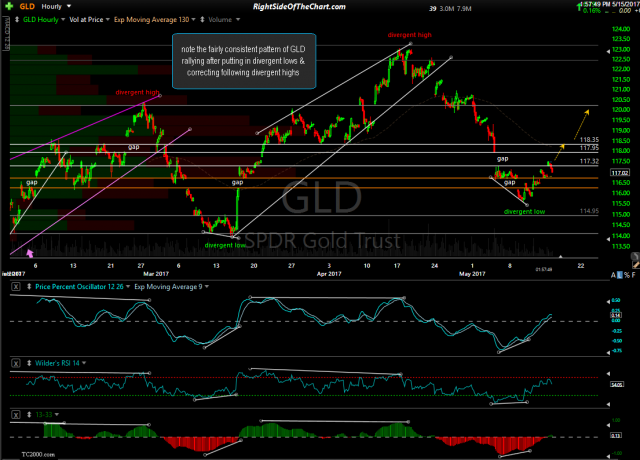Toggle the F scale button
Image resolution: width=640 pixels, height=460 pixels.
tap(633, 275)
